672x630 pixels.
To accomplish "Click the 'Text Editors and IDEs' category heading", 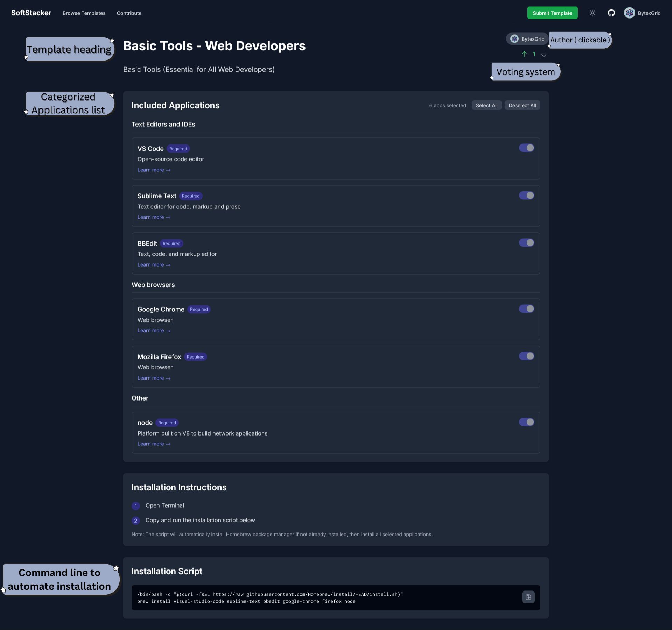I will tap(163, 124).
